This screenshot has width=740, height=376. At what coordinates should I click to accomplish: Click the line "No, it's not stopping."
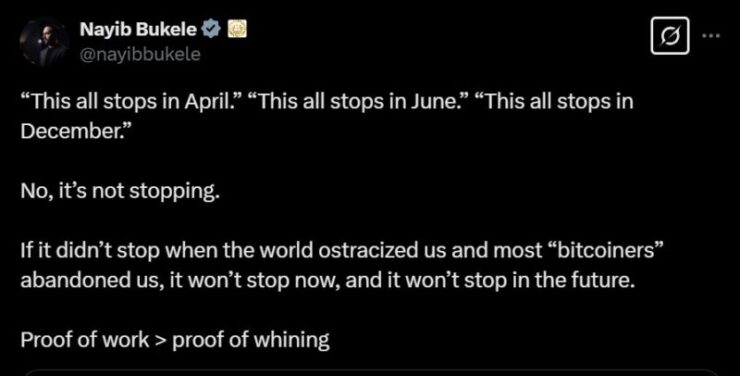pyautogui.click(x=120, y=192)
